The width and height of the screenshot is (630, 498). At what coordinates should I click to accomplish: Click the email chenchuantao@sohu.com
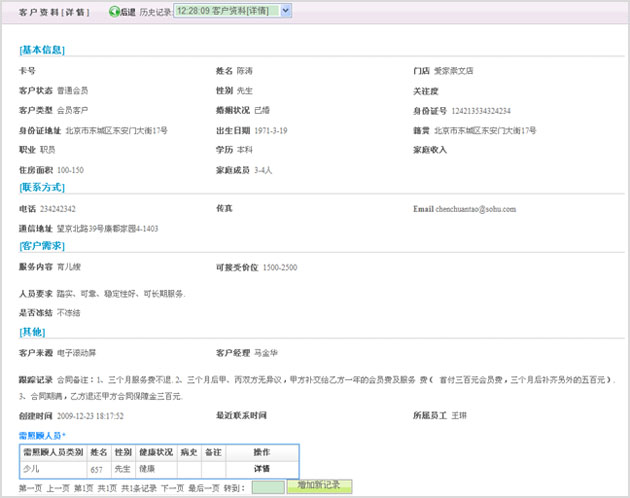475,209
